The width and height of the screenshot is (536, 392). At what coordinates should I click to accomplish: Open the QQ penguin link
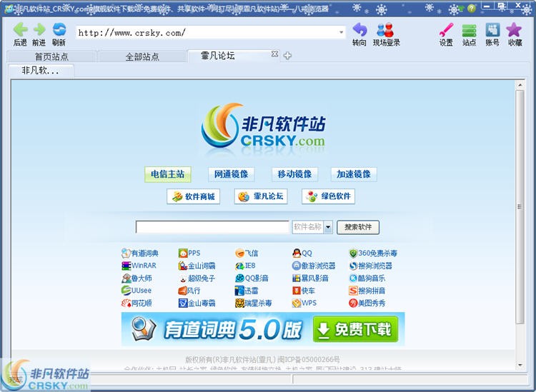coord(302,253)
